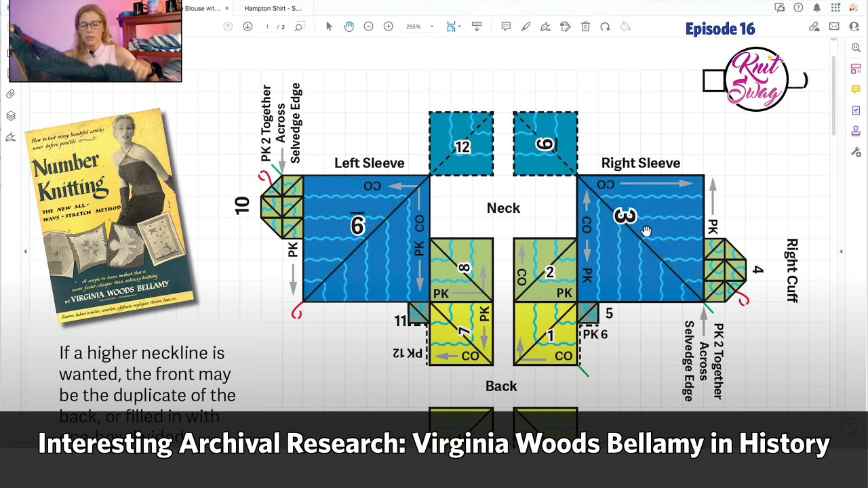Screen dimensions: 868x488
Task: Zoom out with the minus button
Action: tap(368, 26)
